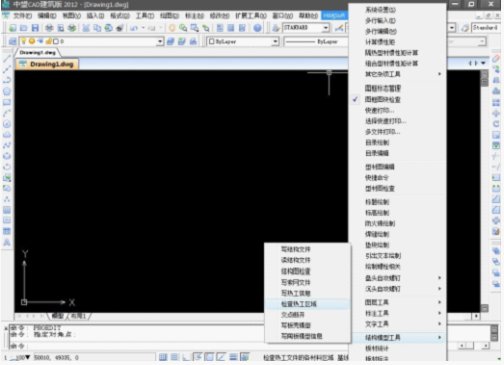Select the Line tool at top of left toolbar

pos(7,59)
